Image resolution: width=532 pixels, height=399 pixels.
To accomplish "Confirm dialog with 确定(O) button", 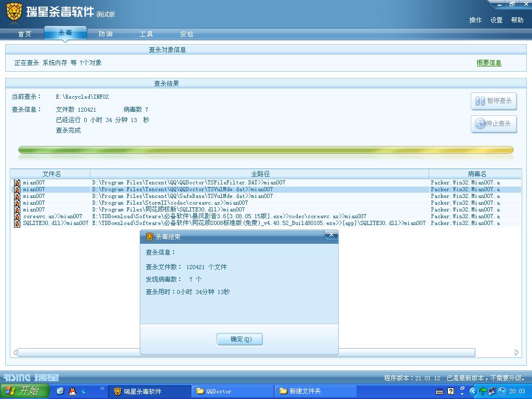I will pyautogui.click(x=240, y=339).
